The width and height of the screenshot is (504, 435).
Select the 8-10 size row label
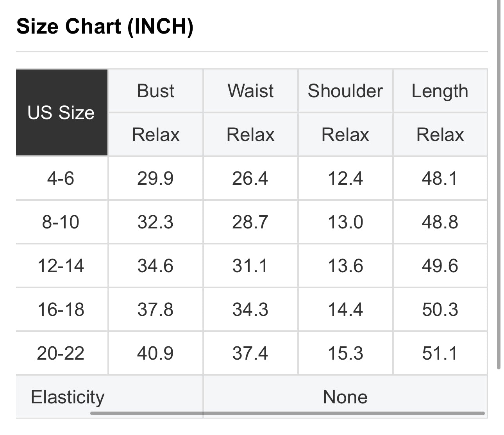point(61,222)
